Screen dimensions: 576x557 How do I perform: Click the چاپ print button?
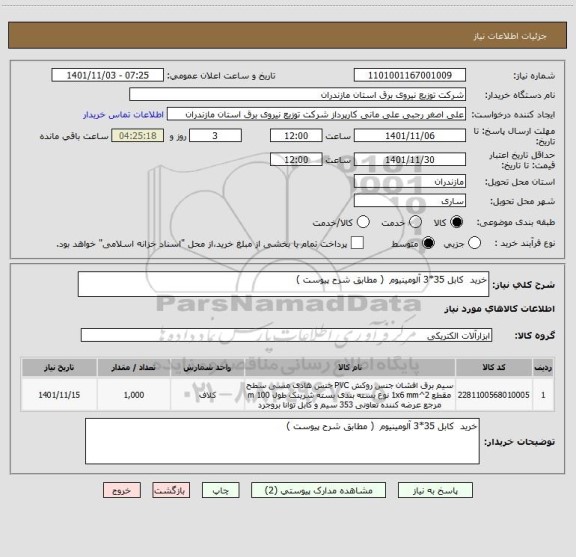(221, 490)
